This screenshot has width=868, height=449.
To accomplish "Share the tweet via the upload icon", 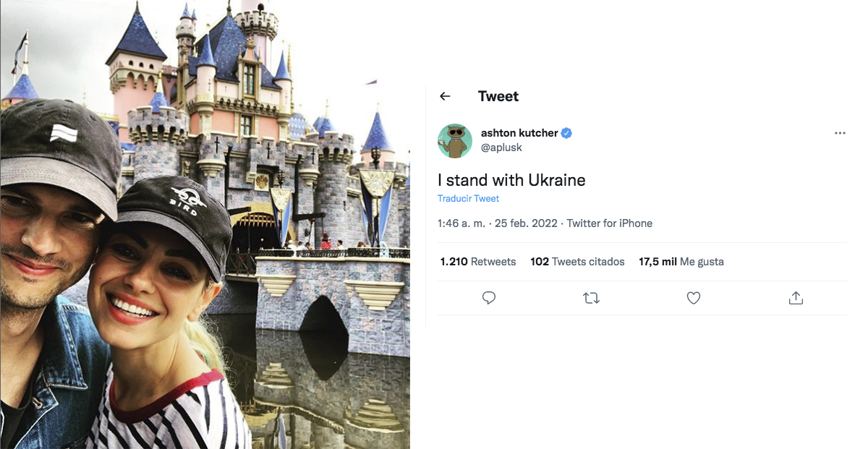I will coord(796,298).
